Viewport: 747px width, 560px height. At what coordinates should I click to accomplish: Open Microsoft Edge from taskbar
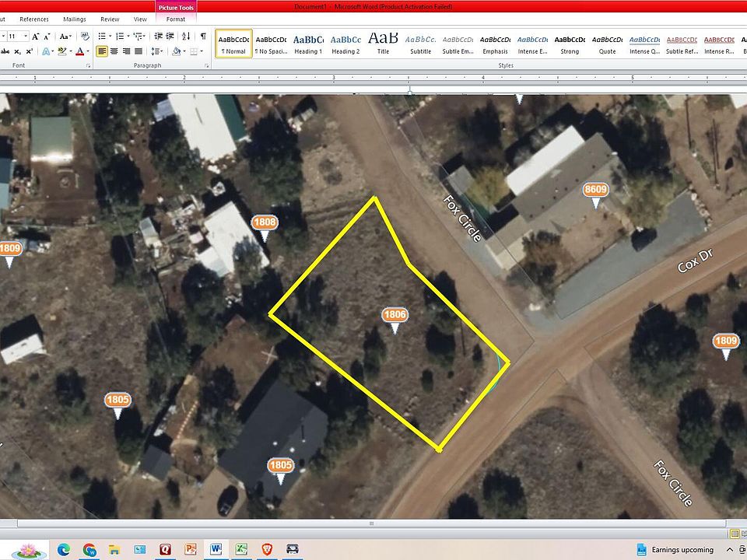[x=64, y=550]
